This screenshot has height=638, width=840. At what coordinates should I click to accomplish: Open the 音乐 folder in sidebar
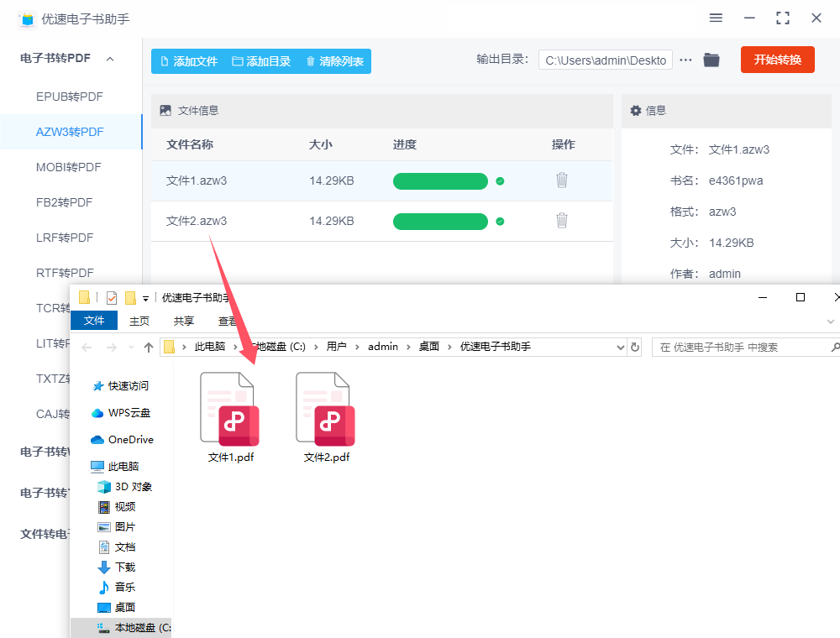click(117, 587)
